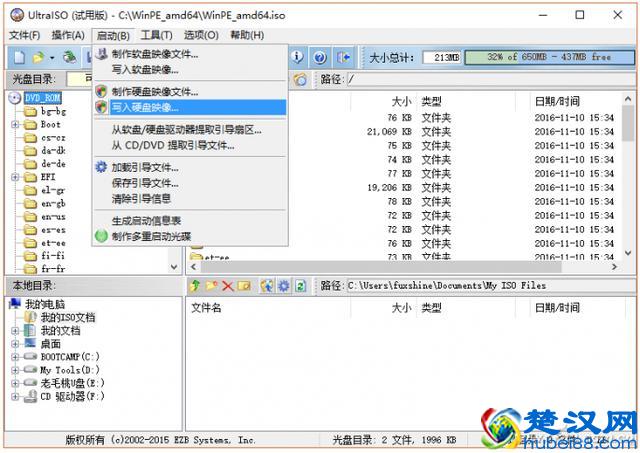Viewport: 640px width, 453px height.
Task: Select the DVD_ROM disc root icon
Action: click(14, 98)
